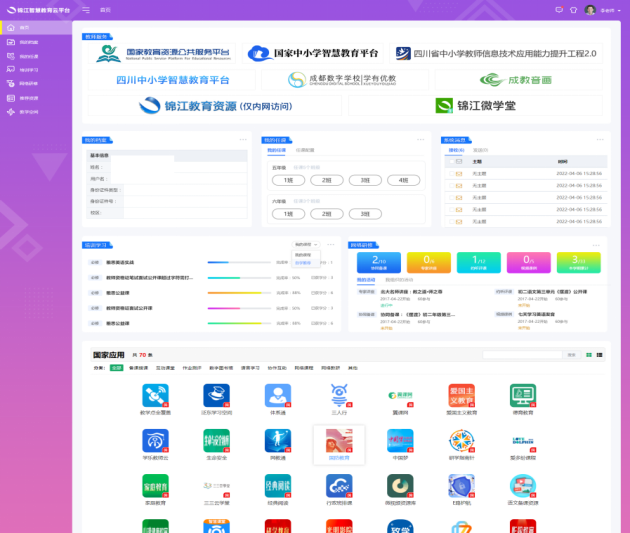Screen dimensions: 630x533
Task: Open more options of the system messages card
Action: (x=600, y=140)
